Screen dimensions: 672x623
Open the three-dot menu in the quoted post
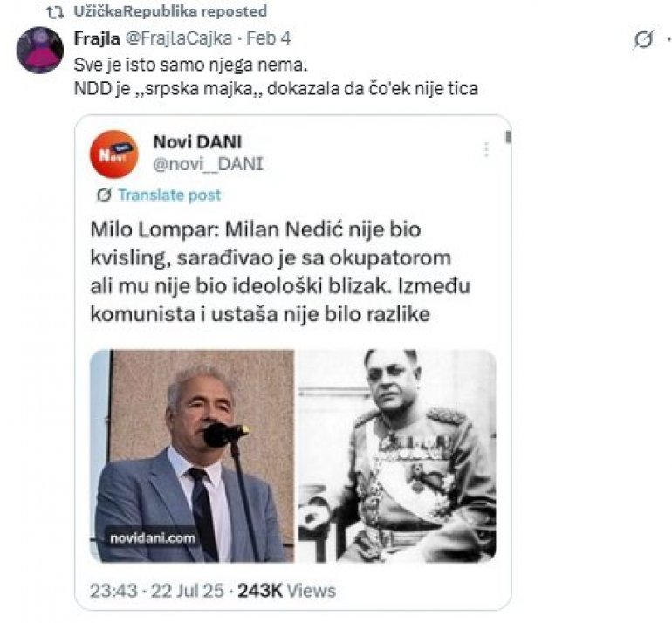[x=485, y=149]
